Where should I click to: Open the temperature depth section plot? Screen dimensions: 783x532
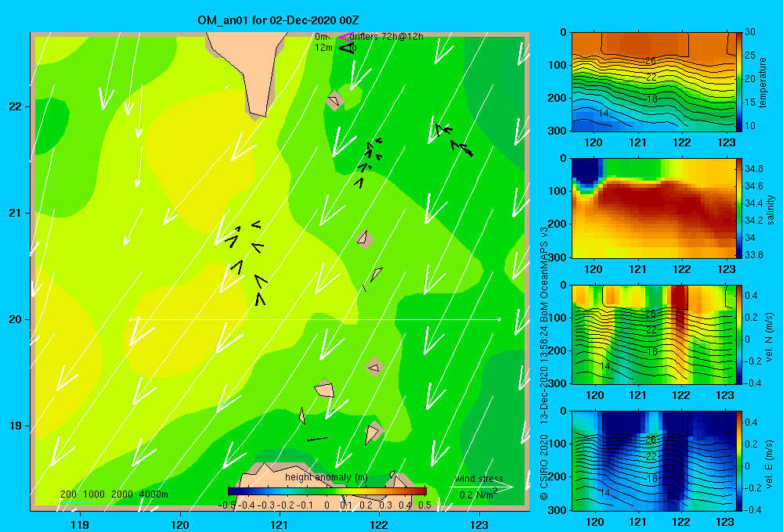pos(654,82)
